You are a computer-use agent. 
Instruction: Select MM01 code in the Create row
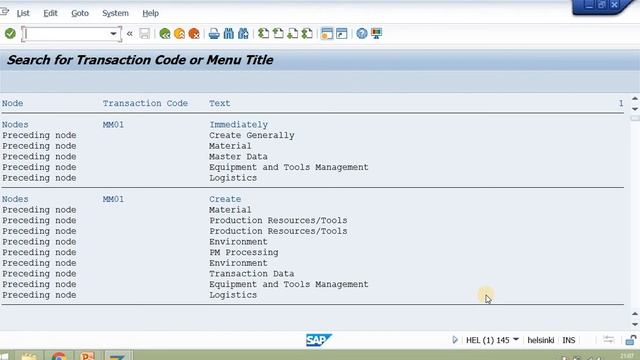tap(113, 199)
